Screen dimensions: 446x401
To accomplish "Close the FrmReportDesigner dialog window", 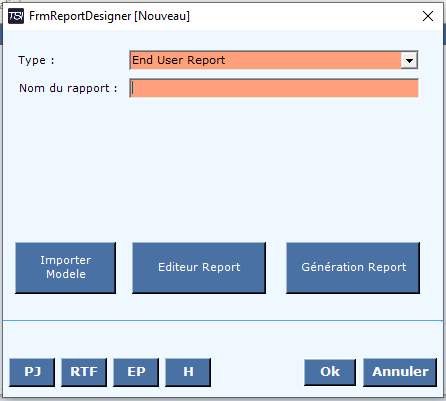I will pos(428,16).
